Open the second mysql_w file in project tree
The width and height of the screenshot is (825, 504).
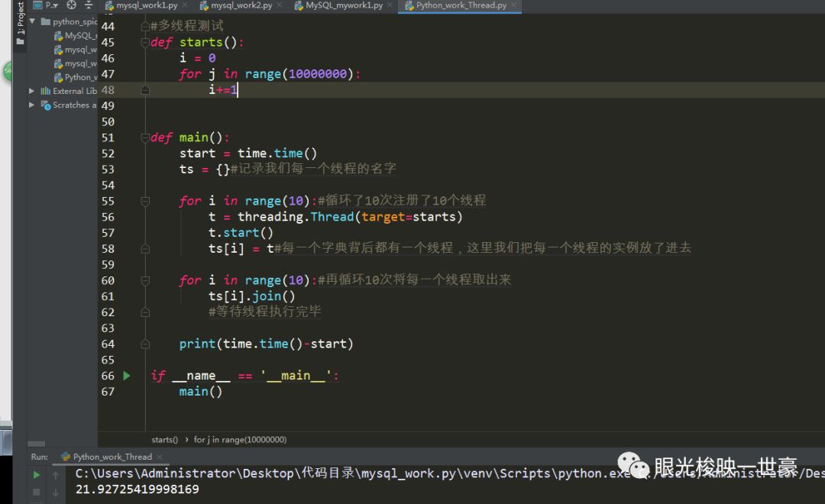(75, 63)
